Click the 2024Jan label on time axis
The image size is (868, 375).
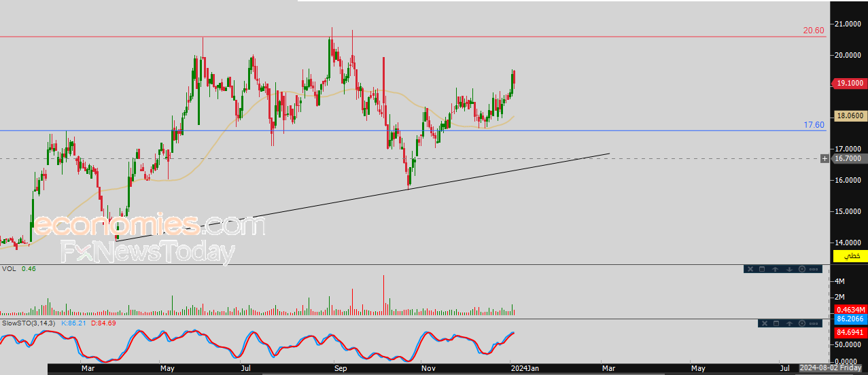(526, 368)
